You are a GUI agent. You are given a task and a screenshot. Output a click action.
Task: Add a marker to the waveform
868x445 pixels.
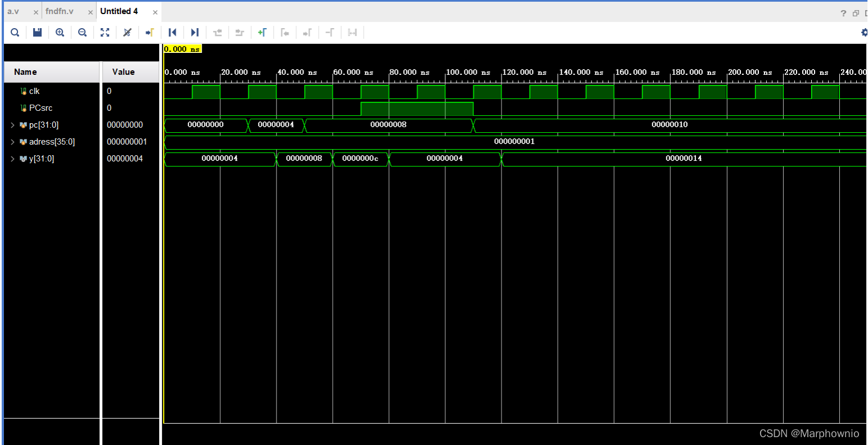pyautogui.click(x=263, y=33)
